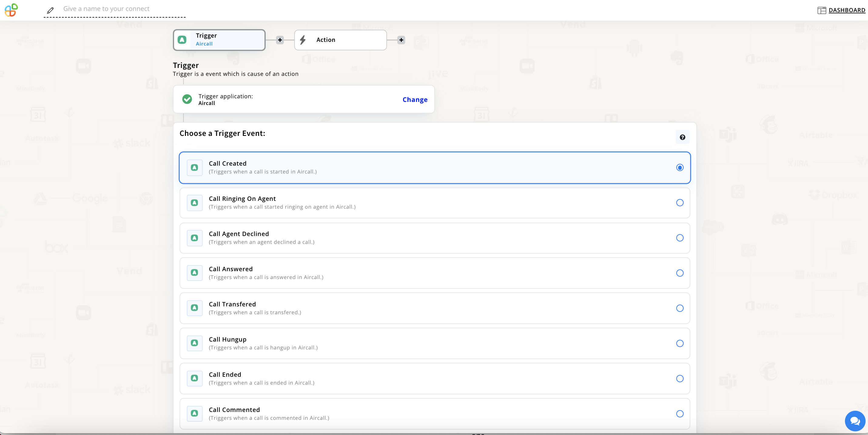Click the Dashboard table icon
The width and height of the screenshot is (868, 435).
click(x=822, y=10)
